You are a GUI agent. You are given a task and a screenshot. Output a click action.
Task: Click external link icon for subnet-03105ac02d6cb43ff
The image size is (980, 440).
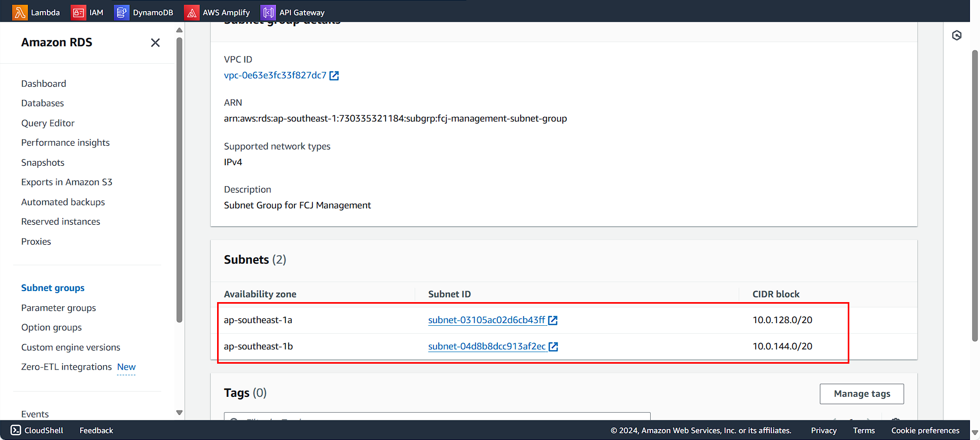click(553, 320)
